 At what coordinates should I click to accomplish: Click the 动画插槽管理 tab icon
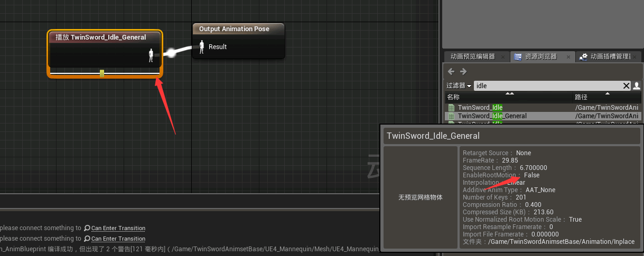click(x=583, y=56)
